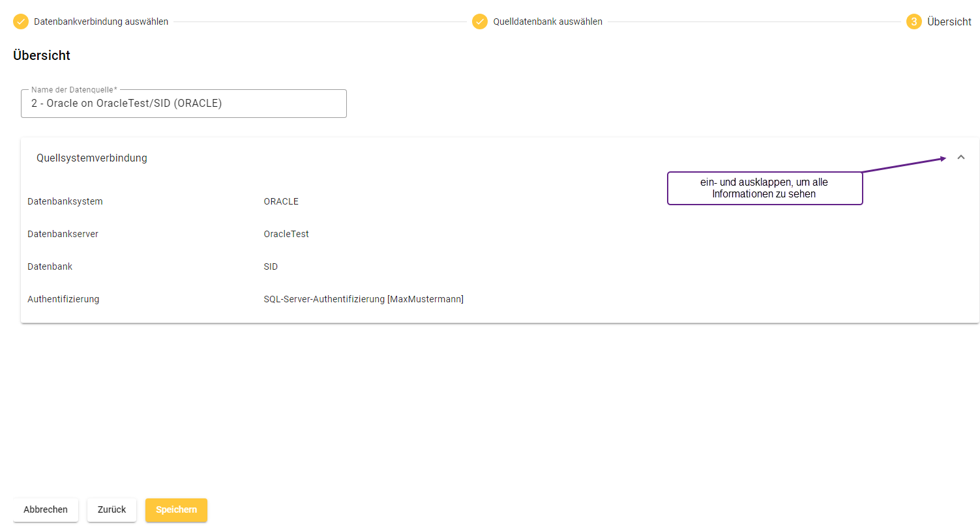Click the purple 'ein- und ausklappen' annotation box
Image resolution: width=980 pixels, height=529 pixels.
click(764, 188)
